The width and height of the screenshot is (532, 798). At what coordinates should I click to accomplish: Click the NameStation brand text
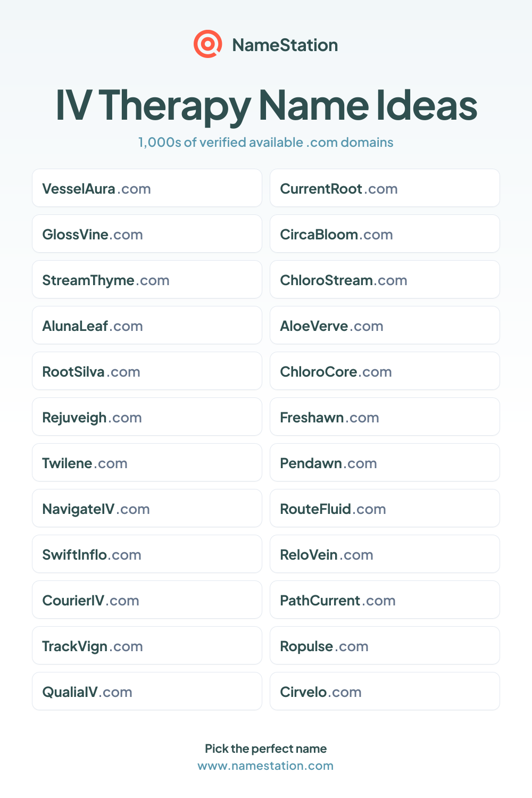(285, 45)
